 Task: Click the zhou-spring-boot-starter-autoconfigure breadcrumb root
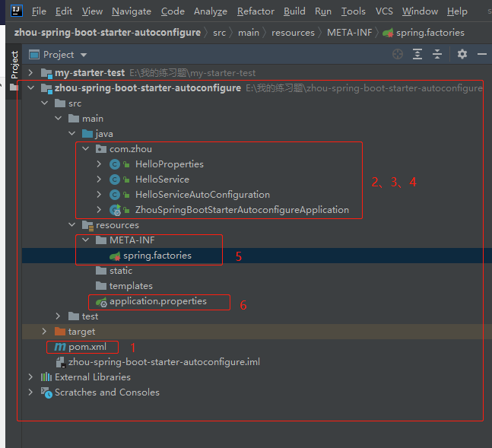point(107,33)
